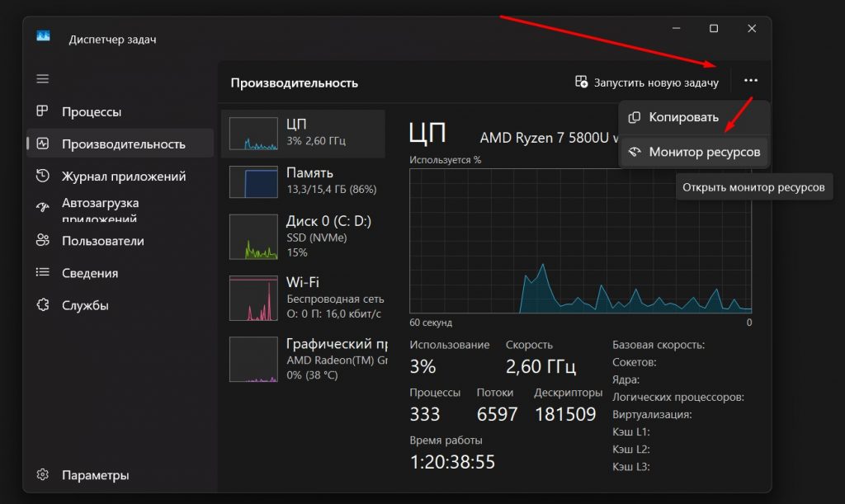Screen dimensions: 845x504
Task: Click the Параметры gear icon
Action: (43, 474)
